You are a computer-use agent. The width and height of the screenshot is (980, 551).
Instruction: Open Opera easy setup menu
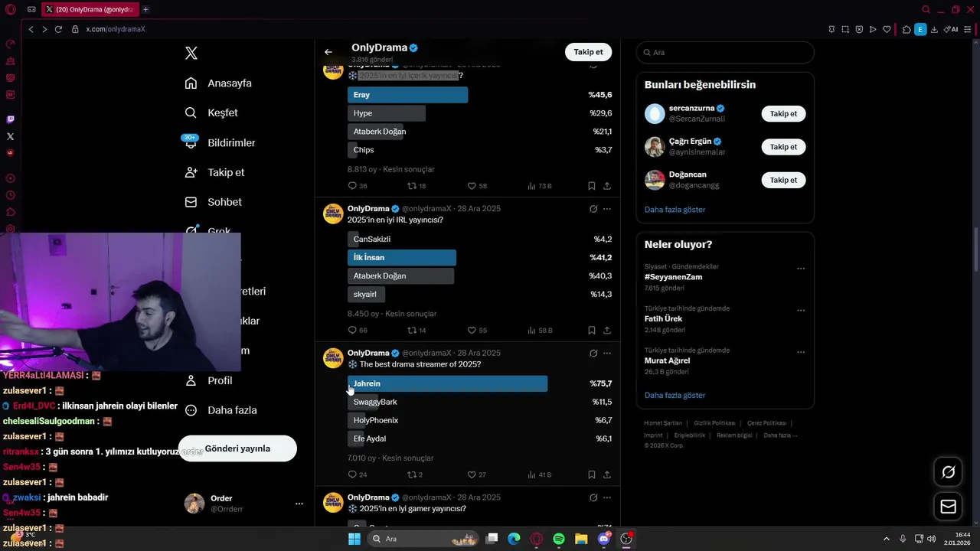pyautogui.click(x=969, y=29)
